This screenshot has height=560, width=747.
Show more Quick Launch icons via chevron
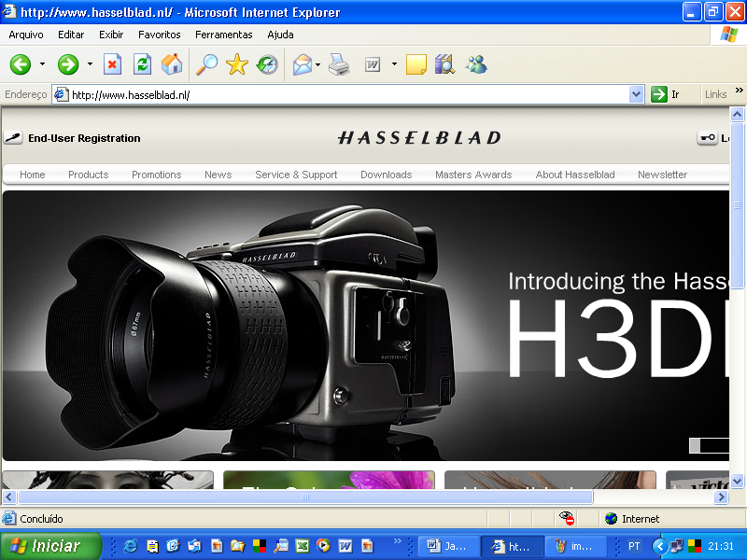click(x=397, y=541)
